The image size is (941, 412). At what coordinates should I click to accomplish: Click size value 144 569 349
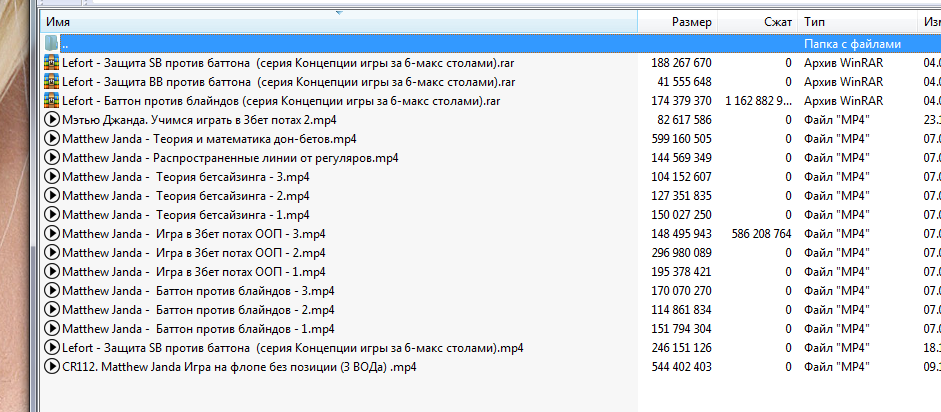coord(681,158)
